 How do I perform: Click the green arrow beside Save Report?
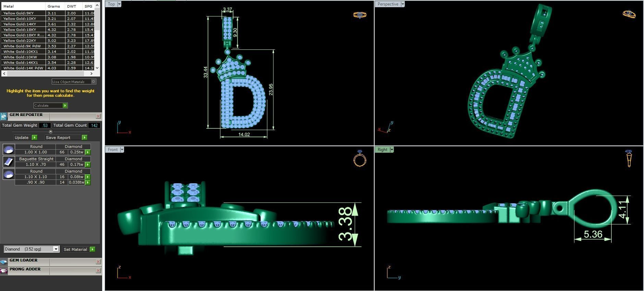coord(84,137)
